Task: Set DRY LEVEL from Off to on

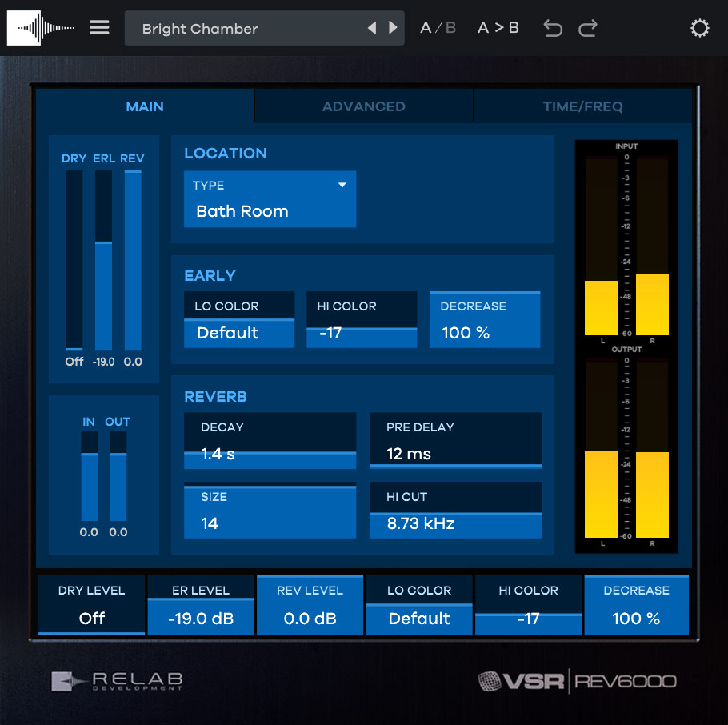Action: click(x=91, y=619)
